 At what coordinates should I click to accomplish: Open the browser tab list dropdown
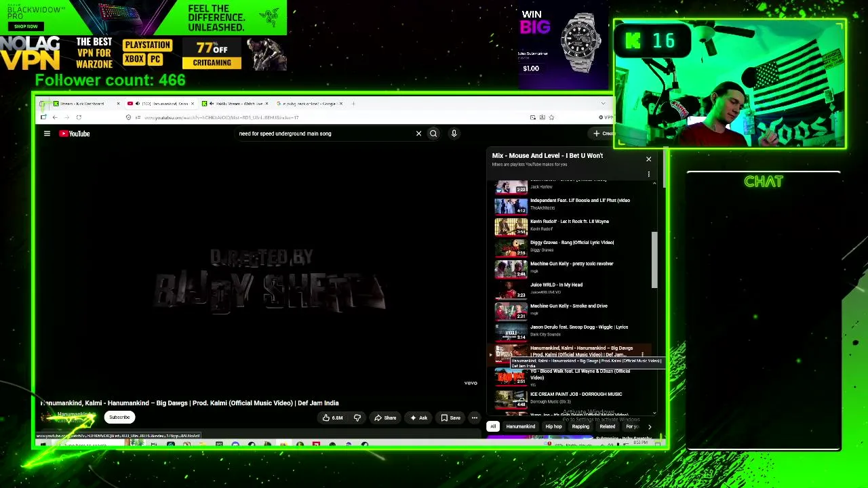[603, 104]
